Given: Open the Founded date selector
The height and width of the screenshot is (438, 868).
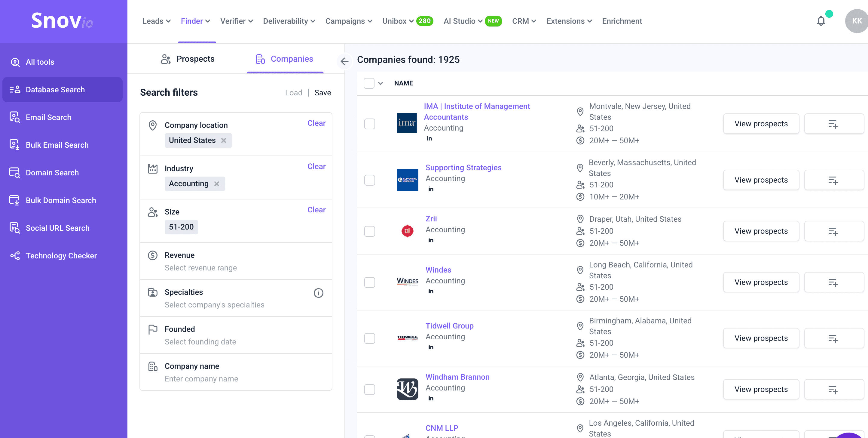Looking at the screenshot, I should click(236, 335).
